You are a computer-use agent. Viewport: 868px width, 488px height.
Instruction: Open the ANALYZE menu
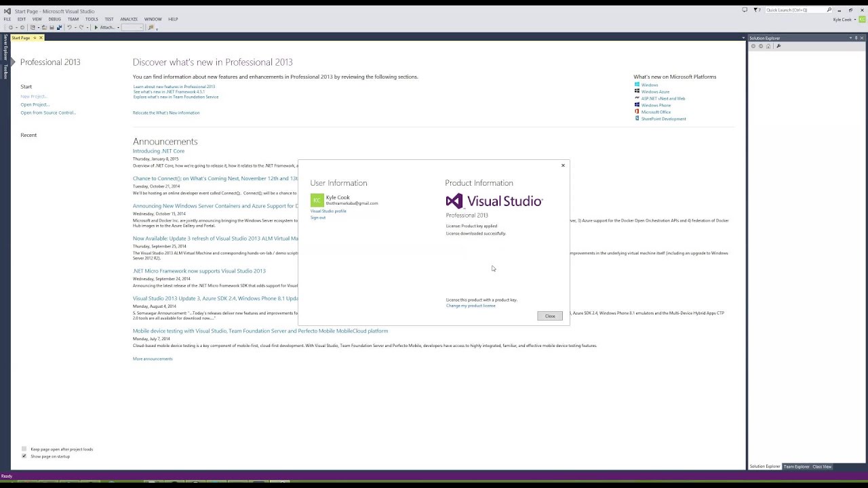pyautogui.click(x=129, y=19)
